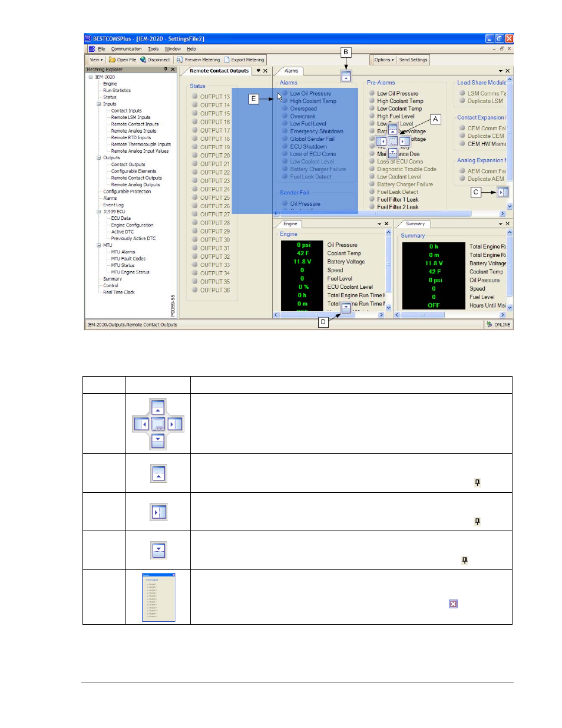The height and width of the screenshot is (728, 562).
Task: Collapse the J1939 ECU tree node
Action: [x=99, y=212]
